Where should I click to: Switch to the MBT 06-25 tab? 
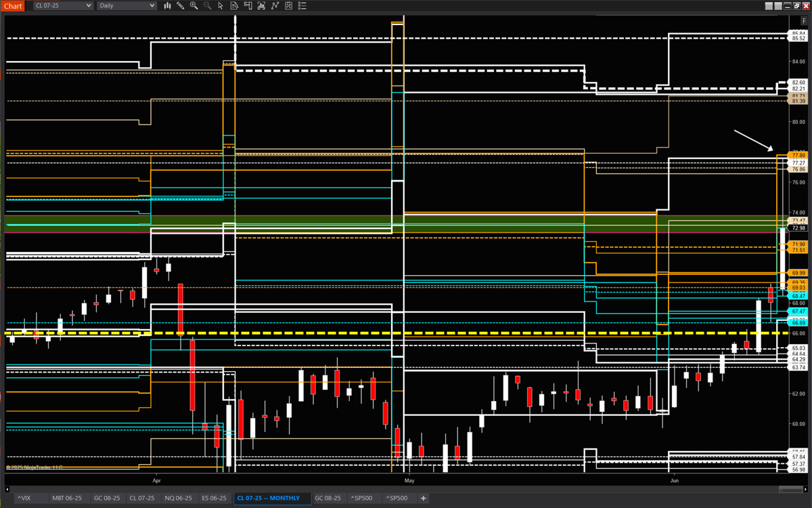(x=66, y=499)
